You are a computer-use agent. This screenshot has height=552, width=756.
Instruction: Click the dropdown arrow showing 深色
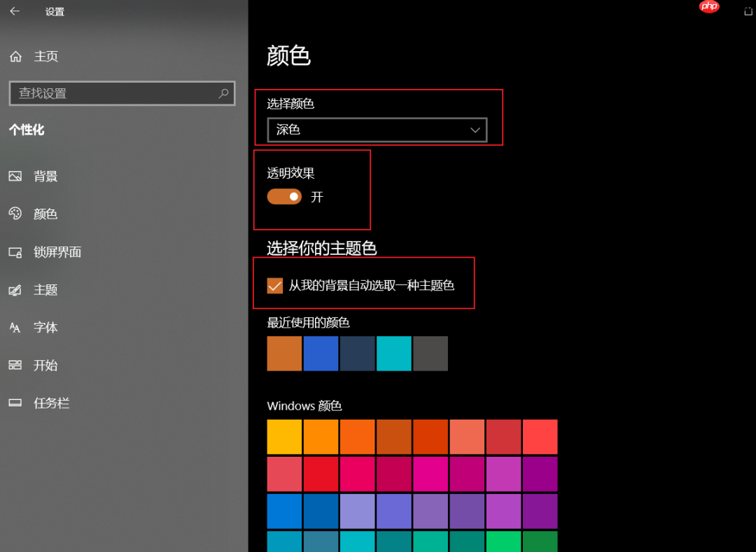click(x=475, y=130)
